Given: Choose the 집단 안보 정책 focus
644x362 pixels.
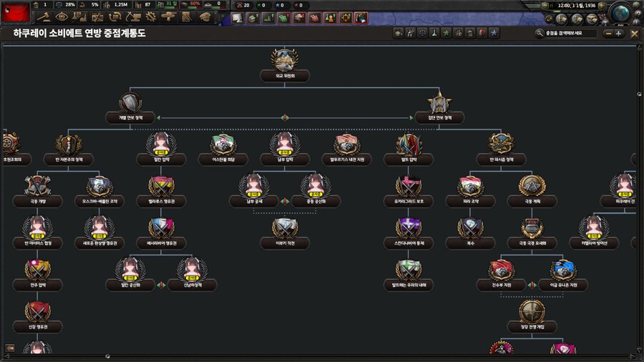Looking at the screenshot, I should pos(439,105).
